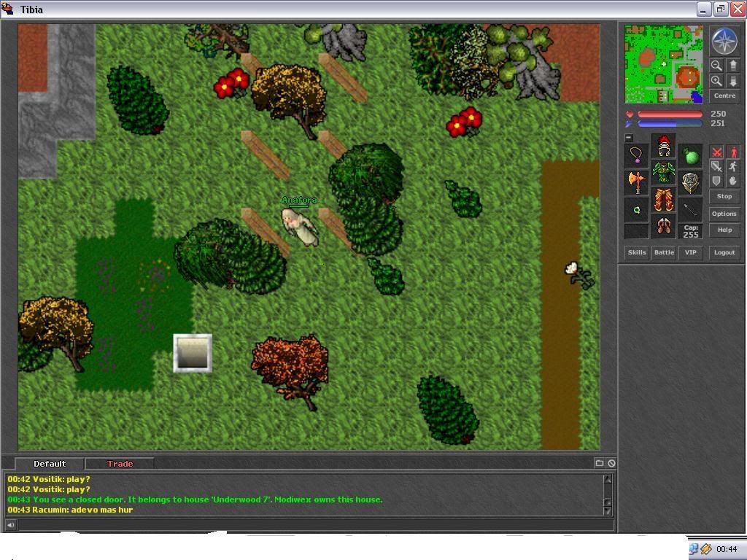The height and width of the screenshot is (560, 747).
Task: Click the minimap at the orange circular area
Action: coord(687,77)
